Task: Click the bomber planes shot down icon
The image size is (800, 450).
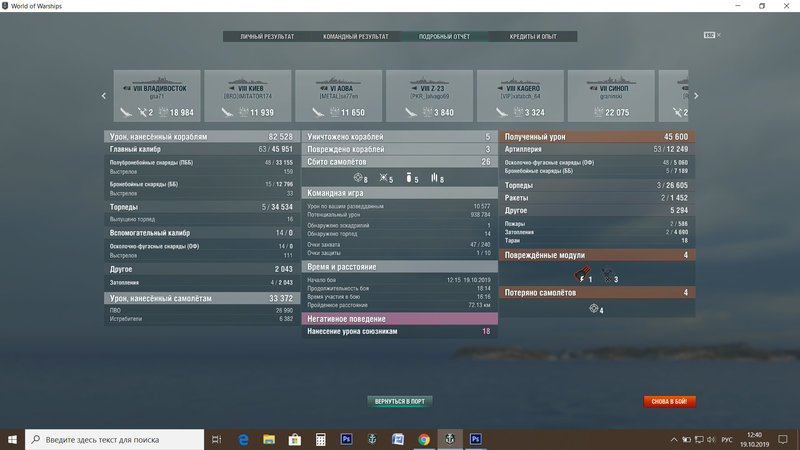Action: coord(409,178)
